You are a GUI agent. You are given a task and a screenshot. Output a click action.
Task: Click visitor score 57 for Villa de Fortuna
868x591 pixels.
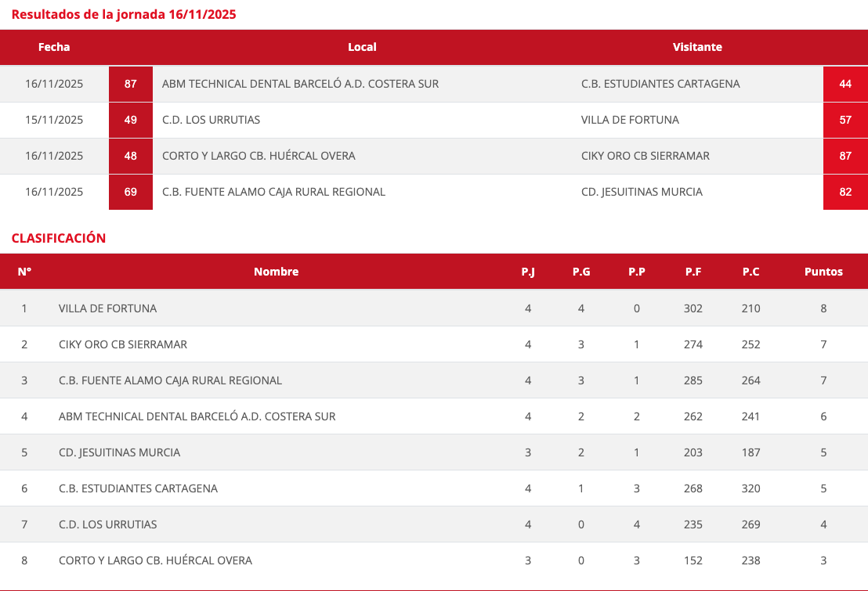click(844, 120)
